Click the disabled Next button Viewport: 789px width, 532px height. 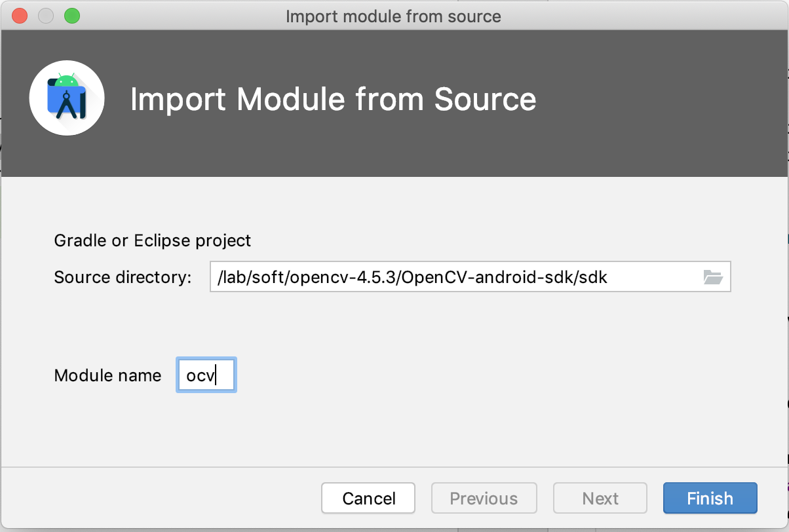tap(600, 499)
